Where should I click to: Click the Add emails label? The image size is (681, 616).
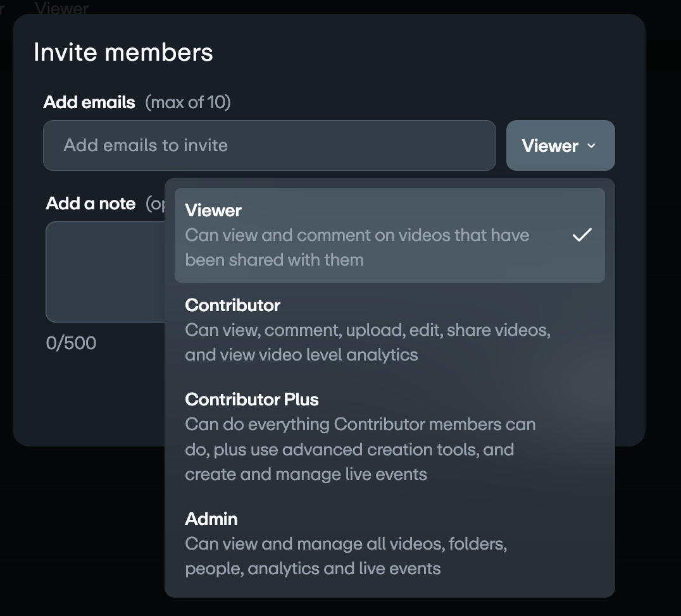89,102
